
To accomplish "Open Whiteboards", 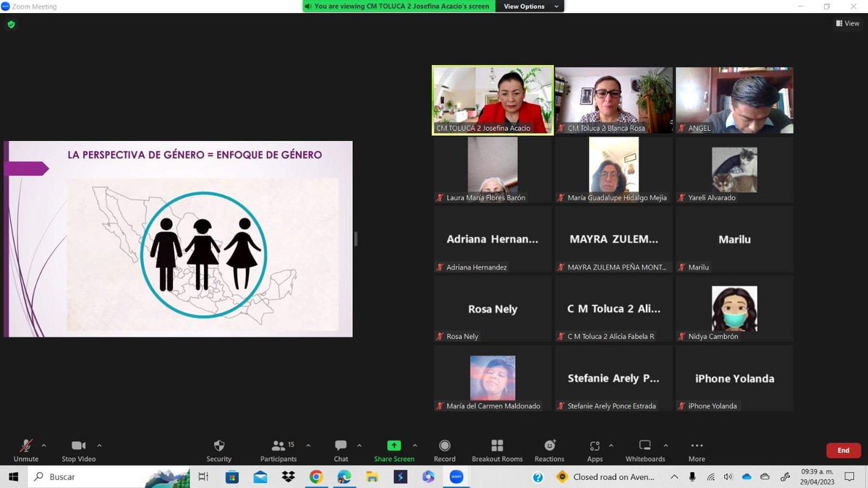I will pyautogui.click(x=645, y=450).
